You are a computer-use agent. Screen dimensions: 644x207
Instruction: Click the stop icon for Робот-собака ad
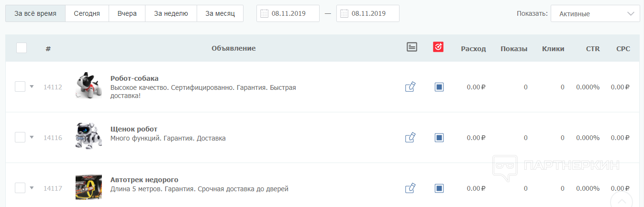point(439,87)
